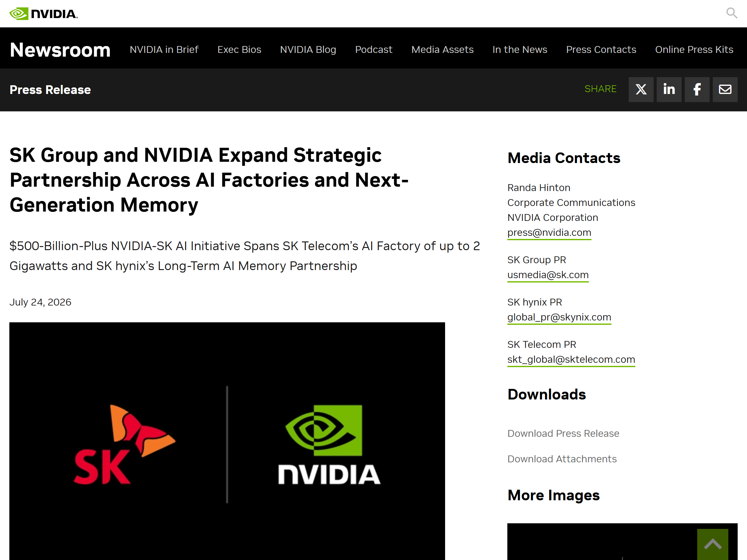Open the More Images thumbnail
The width and height of the screenshot is (747, 560).
(x=622, y=541)
